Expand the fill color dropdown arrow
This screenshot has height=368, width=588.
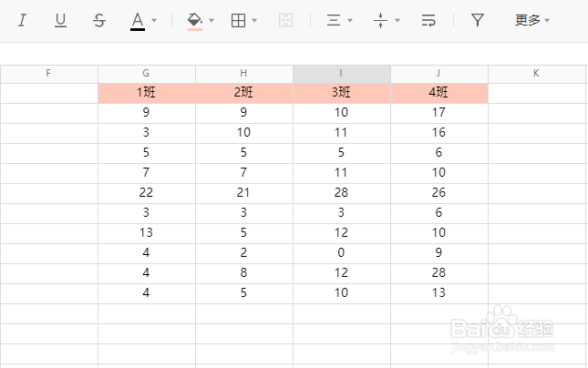(x=211, y=20)
